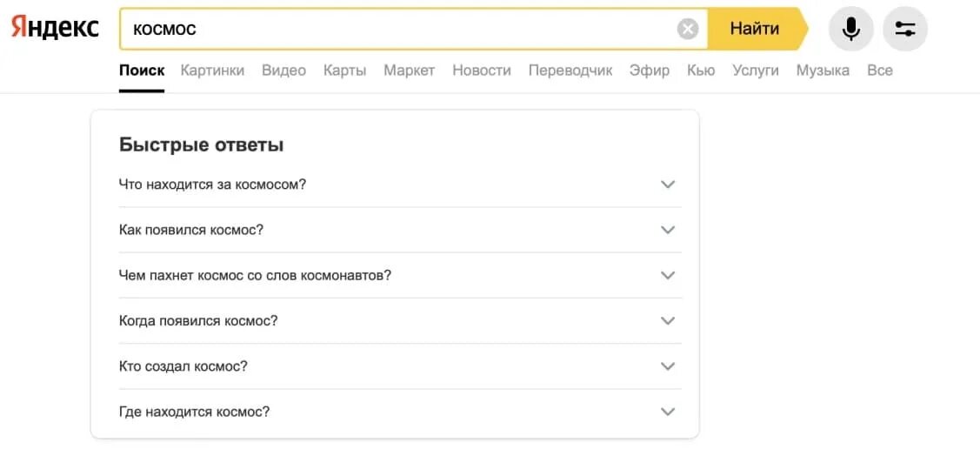Viewport: 980px width, 463px height.
Task: Switch to the Картинки tab
Action: [x=212, y=70]
